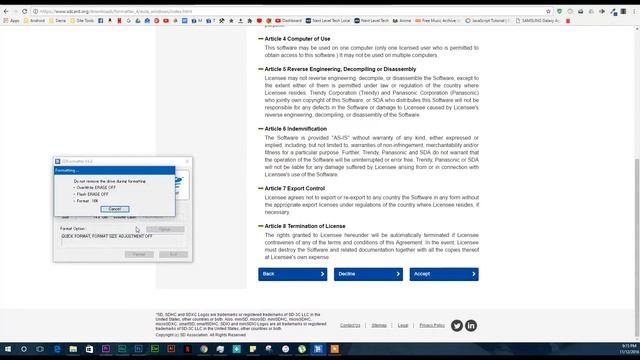Open the Legal footer link
Viewport: 640px width, 360px height.
coord(403,325)
